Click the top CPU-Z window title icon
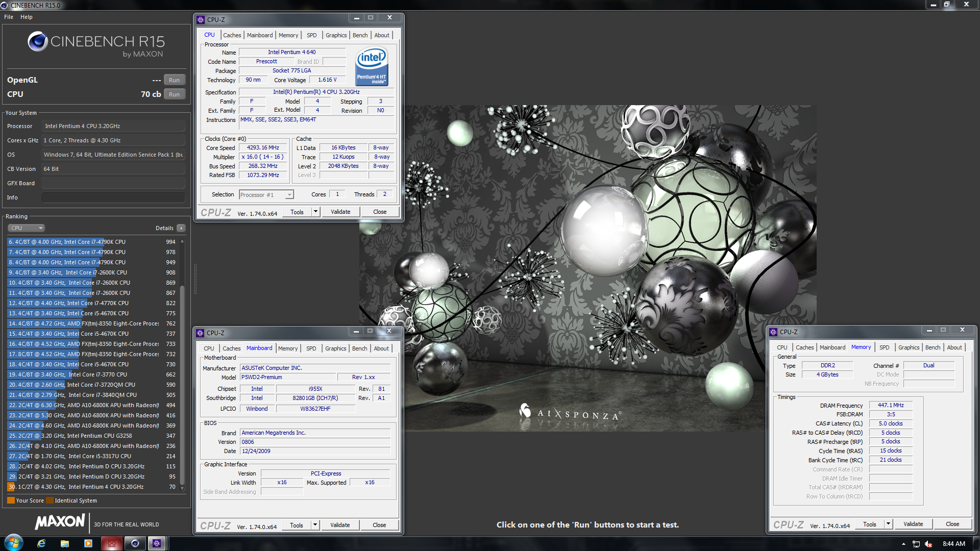The width and height of the screenshot is (980, 551). tap(201, 19)
